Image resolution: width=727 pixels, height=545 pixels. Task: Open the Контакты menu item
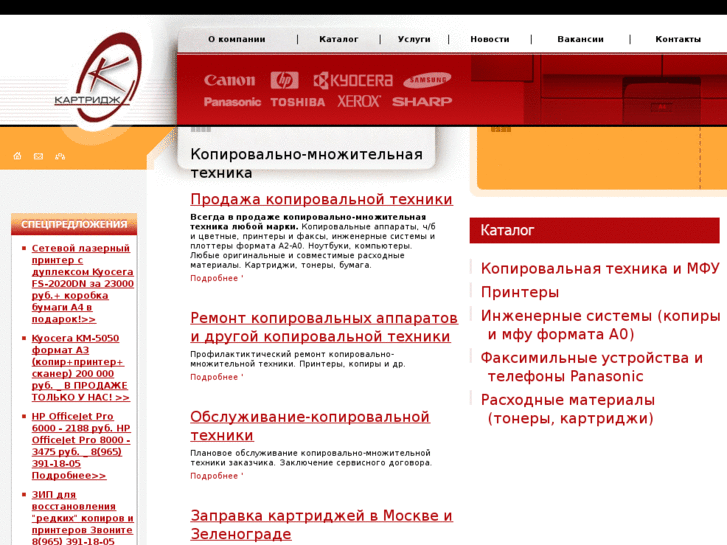tap(678, 39)
